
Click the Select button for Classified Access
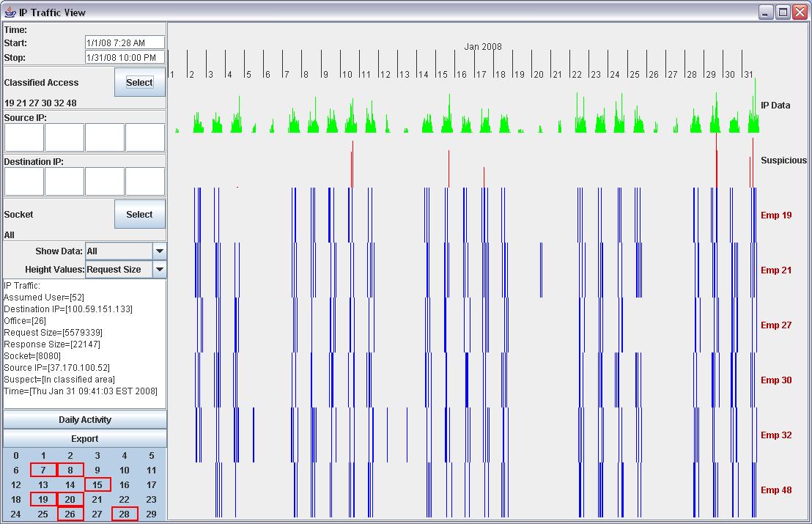click(139, 82)
